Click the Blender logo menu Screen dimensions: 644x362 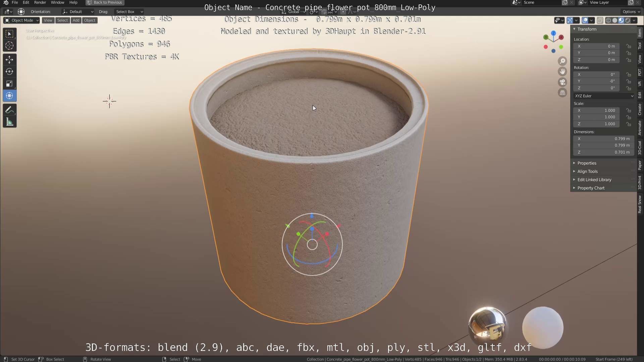(x=6, y=2)
